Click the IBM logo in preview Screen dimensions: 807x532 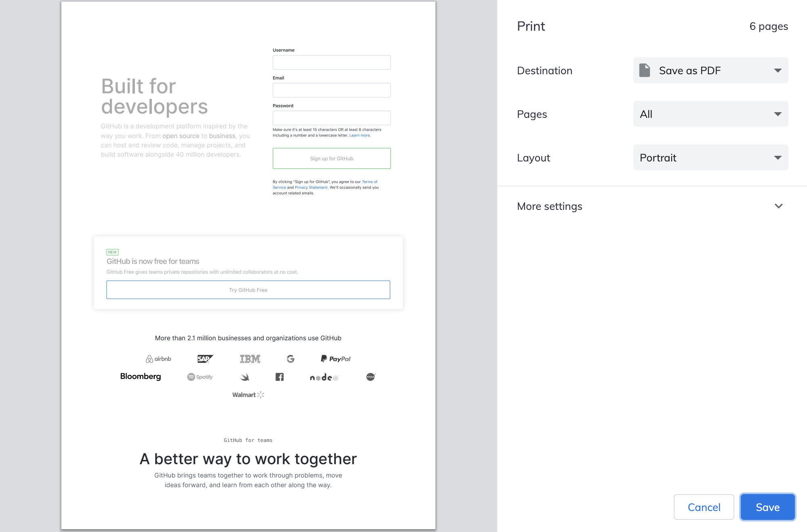(250, 359)
